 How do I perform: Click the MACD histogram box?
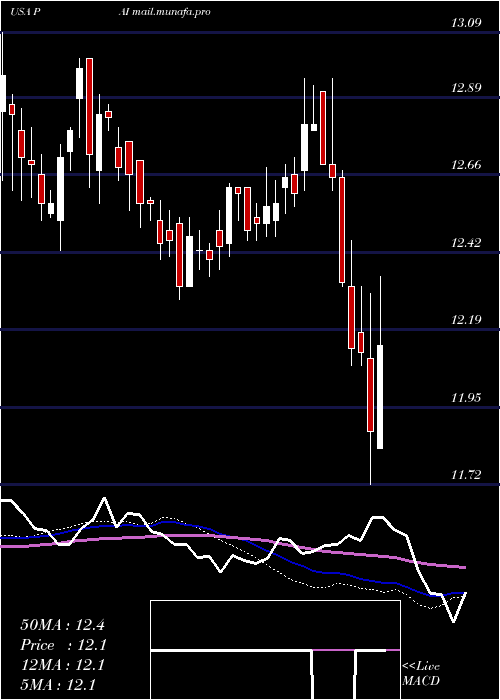tap(275, 650)
